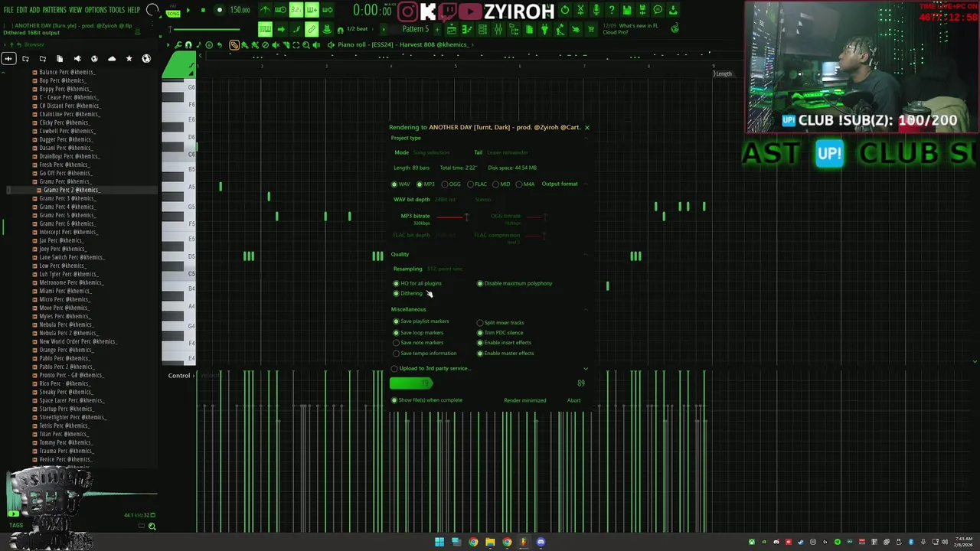Open the FILE menu
The height and width of the screenshot is (551, 980).
[x=8, y=10]
